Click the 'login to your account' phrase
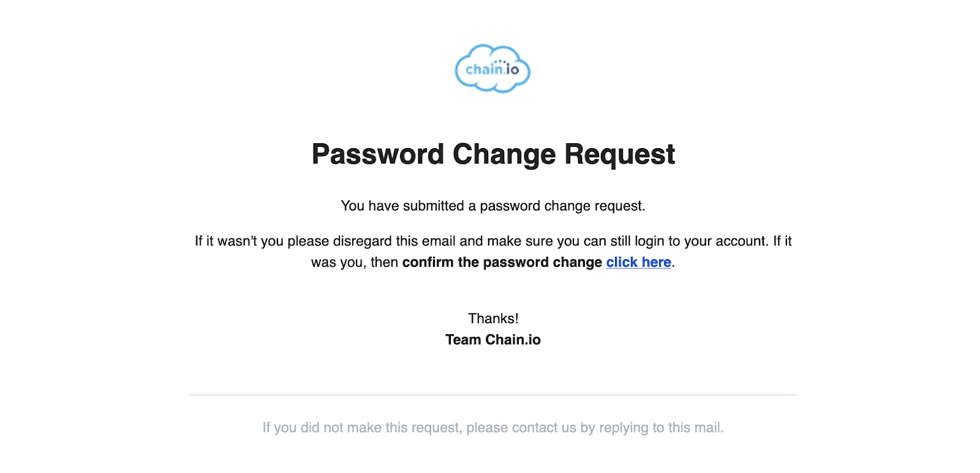 pyautogui.click(x=701, y=241)
